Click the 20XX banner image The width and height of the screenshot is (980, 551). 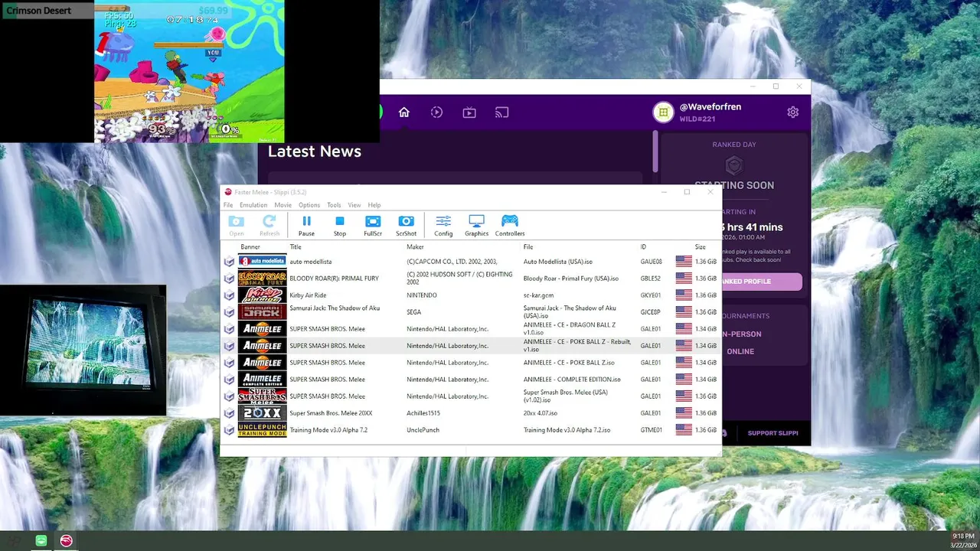pos(263,413)
